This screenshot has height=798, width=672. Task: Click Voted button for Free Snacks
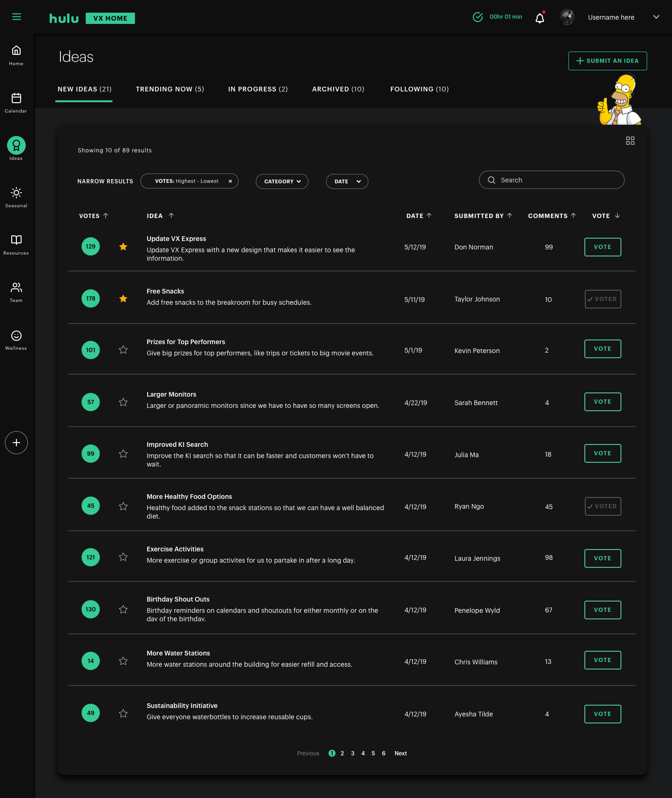603,299
